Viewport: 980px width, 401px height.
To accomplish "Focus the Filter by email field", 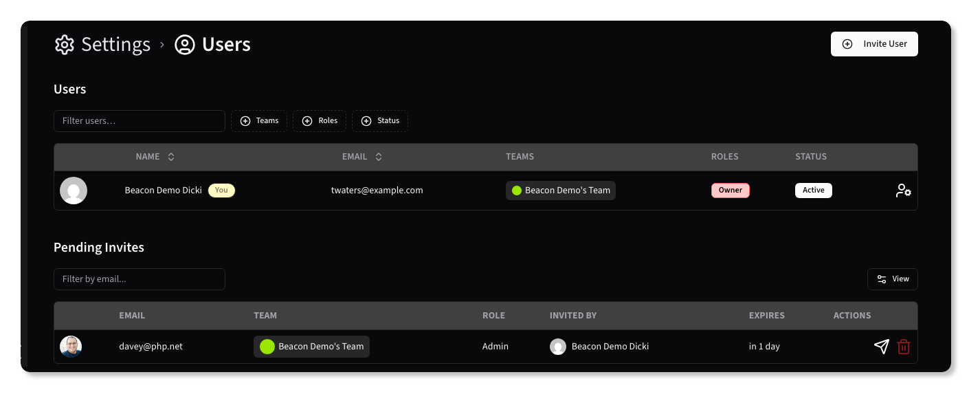I will click(140, 279).
